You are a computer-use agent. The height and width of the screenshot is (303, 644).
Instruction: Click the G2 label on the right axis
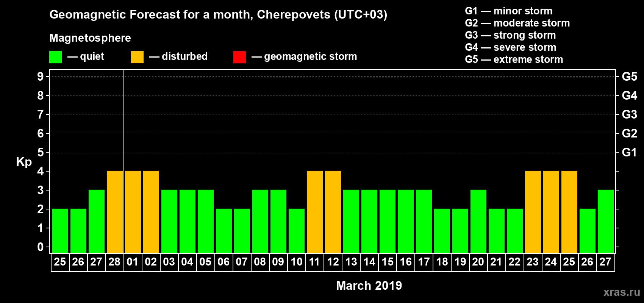pos(630,133)
